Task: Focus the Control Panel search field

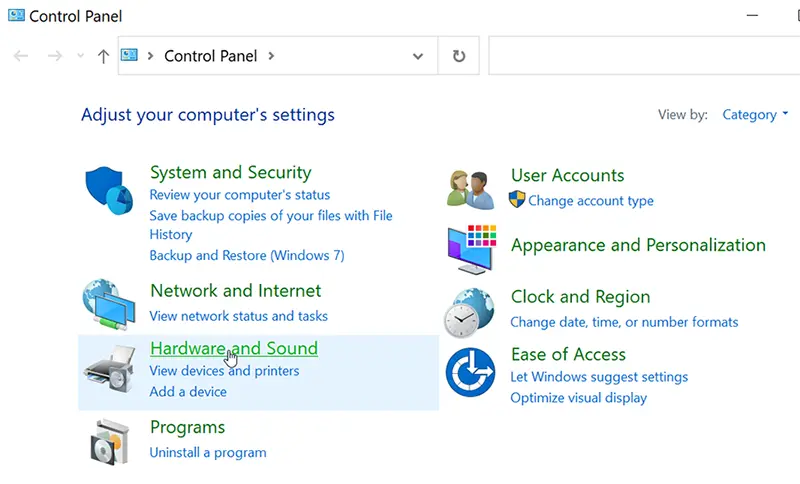Action: [644, 56]
